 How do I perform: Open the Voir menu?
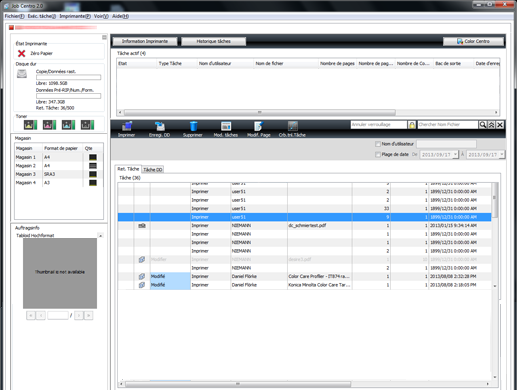click(101, 16)
